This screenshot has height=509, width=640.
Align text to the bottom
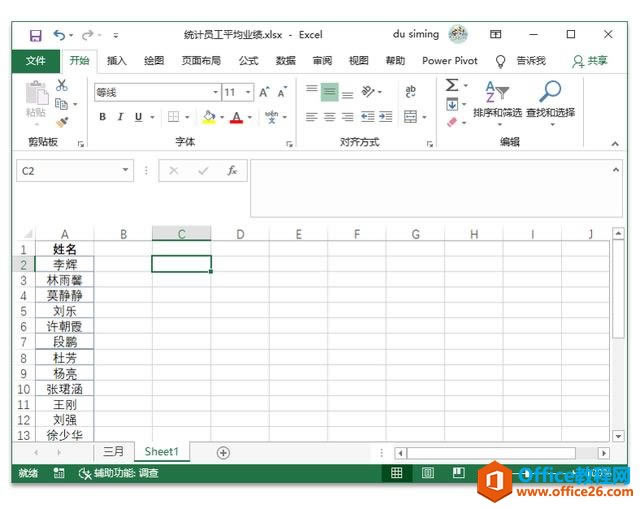(x=348, y=94)
